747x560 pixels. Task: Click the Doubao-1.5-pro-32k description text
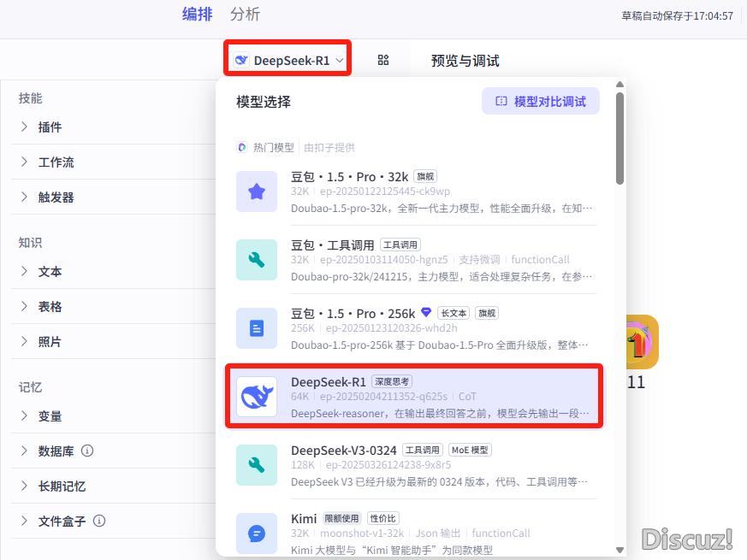[x=442, y=209]
